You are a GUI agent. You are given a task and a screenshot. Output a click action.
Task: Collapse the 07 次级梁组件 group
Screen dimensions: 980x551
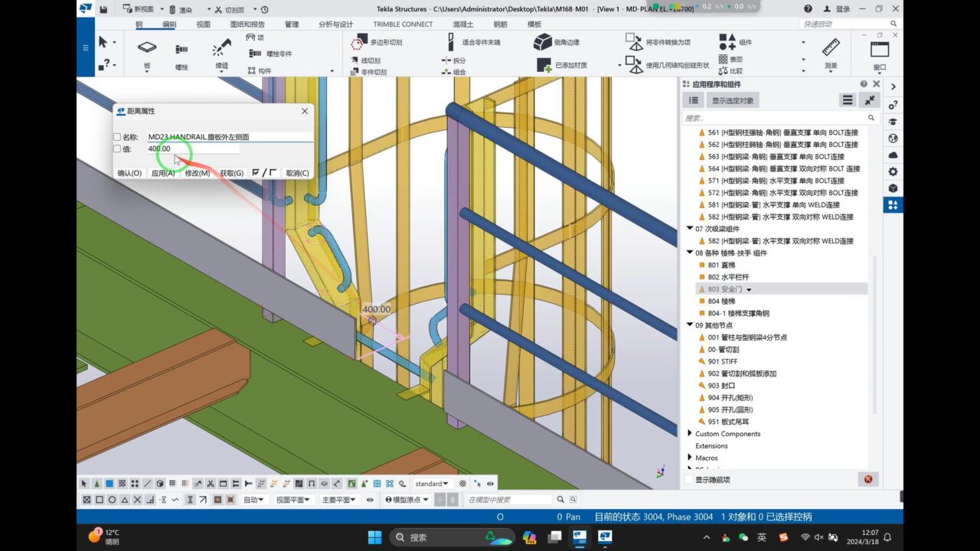pos(689,229)
